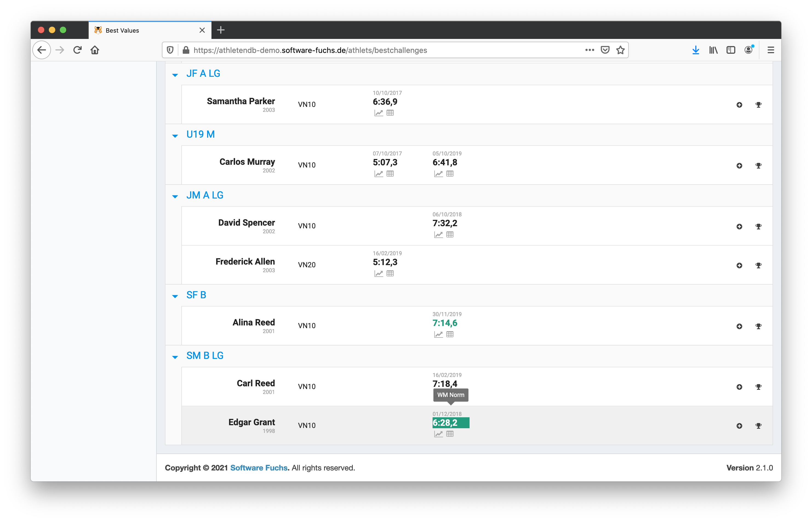The height and width of the screenshot is (522, 812).
Task: Click site lock icon in address bar
Action: click(186, 50)
